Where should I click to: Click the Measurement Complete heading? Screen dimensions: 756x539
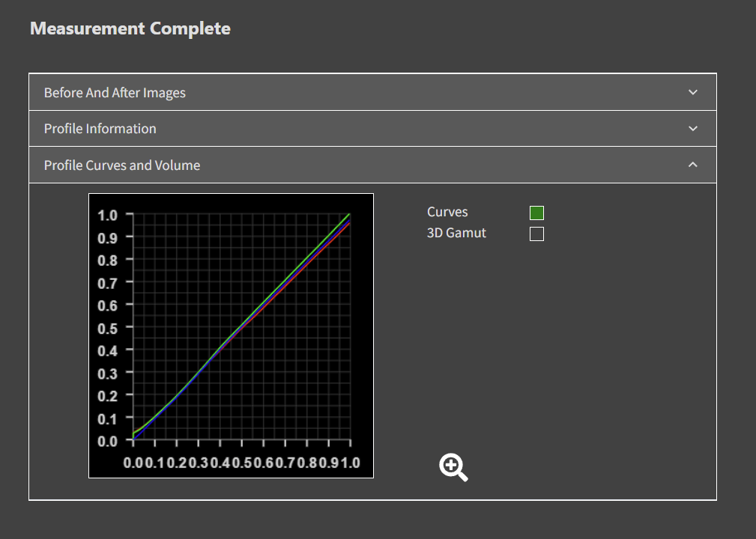(130, 29)
